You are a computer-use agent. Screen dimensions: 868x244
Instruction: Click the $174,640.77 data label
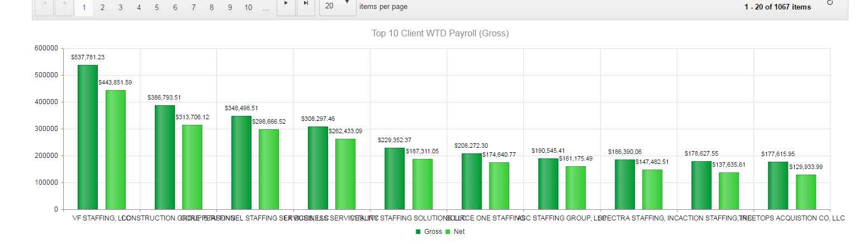click(x=499, y=154)
